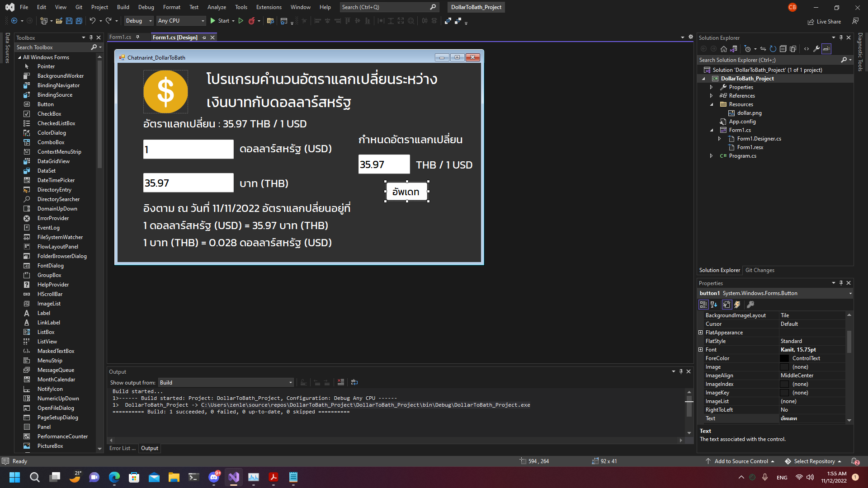The width and height of the screenshot is (868, 488).
Task: Switch to the Git Changes tab
Action: tap(760, 270)
